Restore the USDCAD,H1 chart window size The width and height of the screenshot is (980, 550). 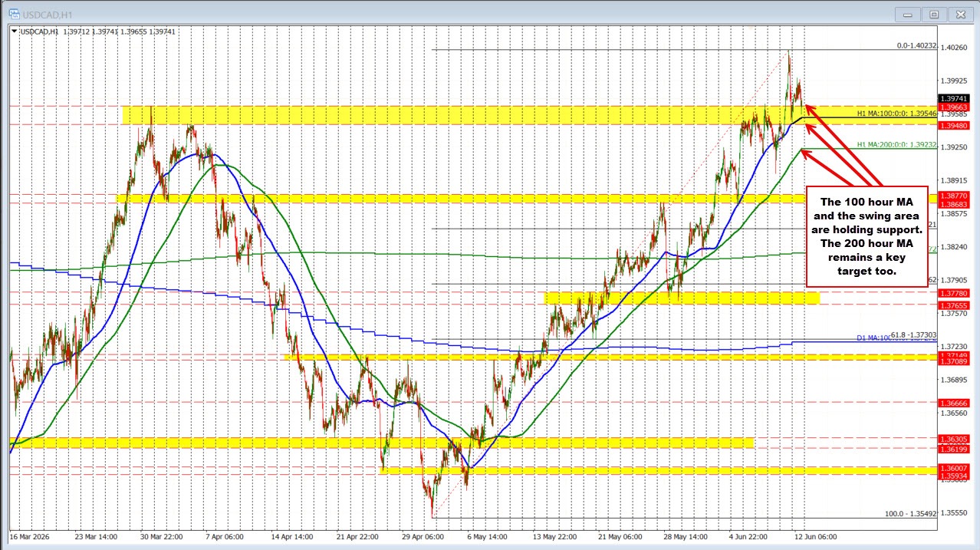(934, 14)
